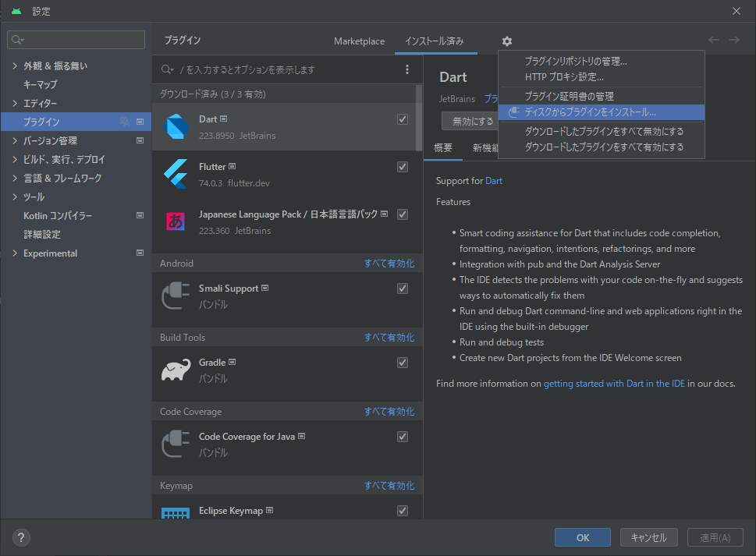Click the Japanese Language Pack icon
756x556 pixels.
coord(176,221)
